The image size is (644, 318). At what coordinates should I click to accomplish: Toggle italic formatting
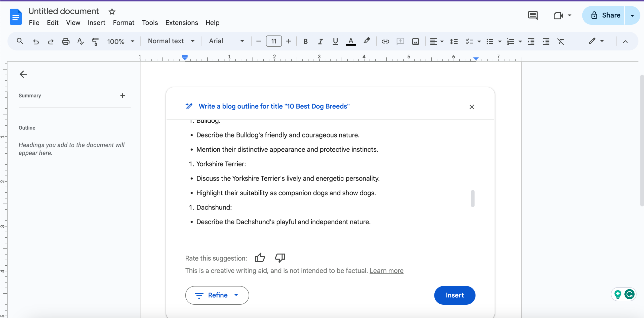tap(320, 41)
